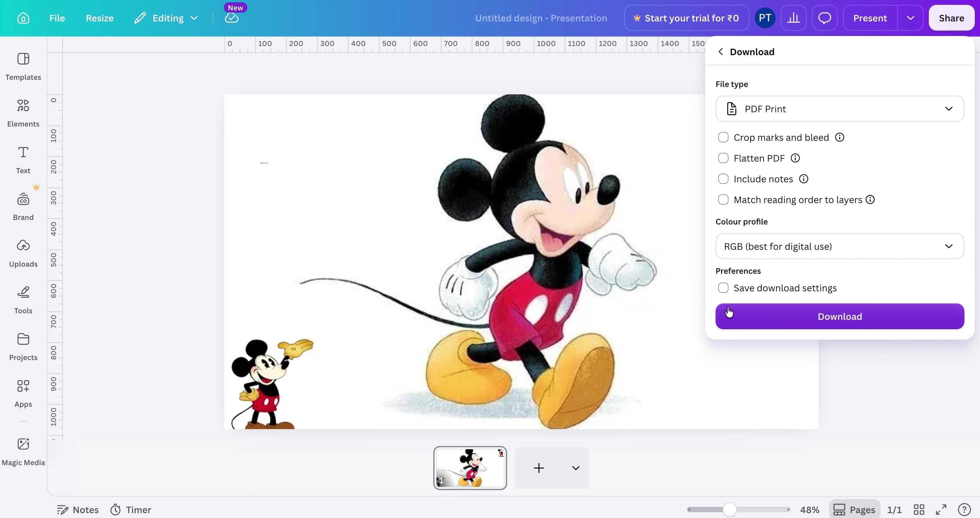
Task: Enter fullscreen with the expand arrows icon
Action: (x=941, y=510)
